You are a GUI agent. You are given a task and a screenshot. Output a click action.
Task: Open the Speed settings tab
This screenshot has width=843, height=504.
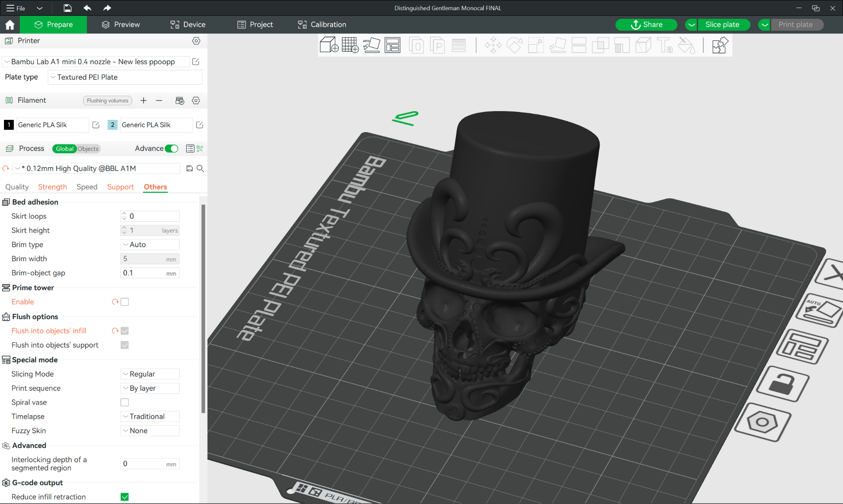[87, 187]
